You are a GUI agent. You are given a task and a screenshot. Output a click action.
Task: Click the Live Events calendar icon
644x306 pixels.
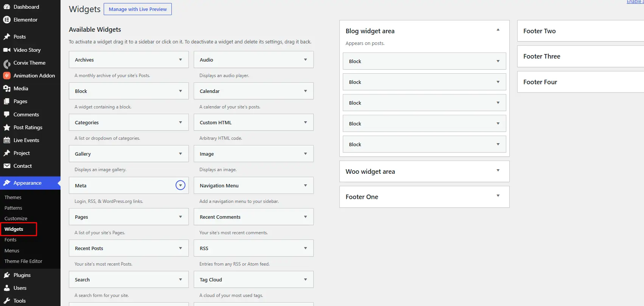[x=7, y=140]
